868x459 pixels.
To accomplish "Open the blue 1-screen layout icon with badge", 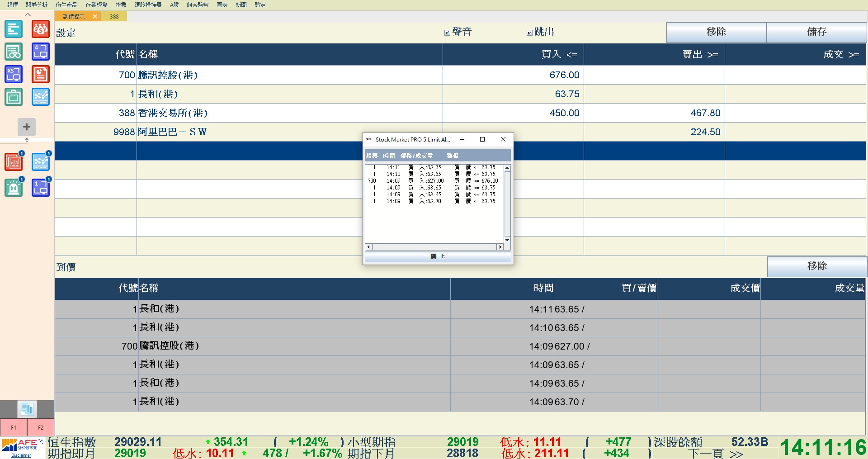I will 41,187.
